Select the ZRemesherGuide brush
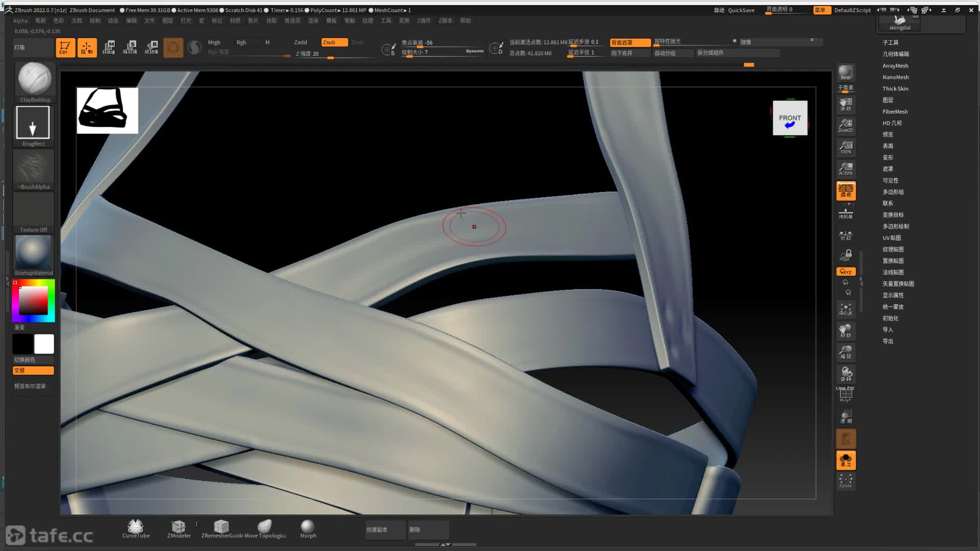980x551 pixels. coord(222,529)
